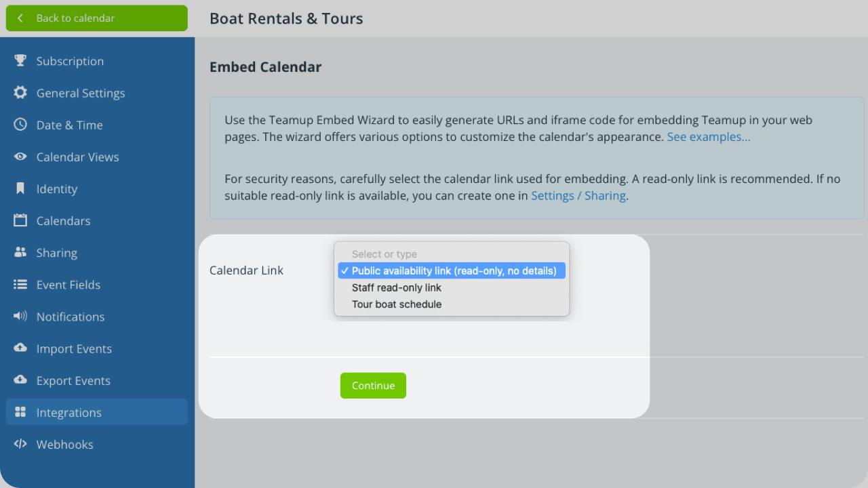Open the Settings / Sharing link
The height and width of the screenshot is (488, 868).
(x=578, y=195)
